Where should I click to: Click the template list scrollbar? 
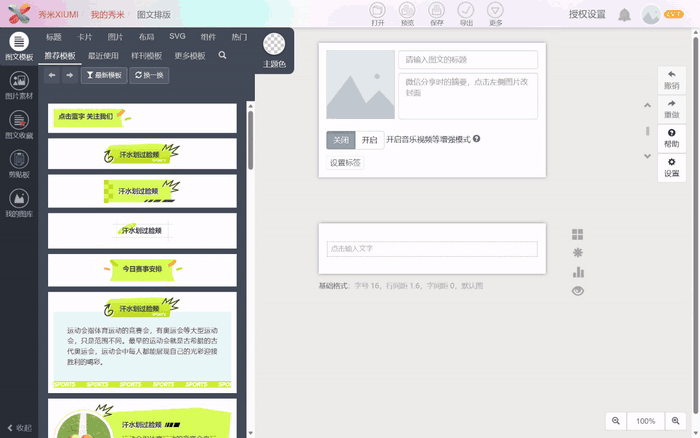(250, 140)
